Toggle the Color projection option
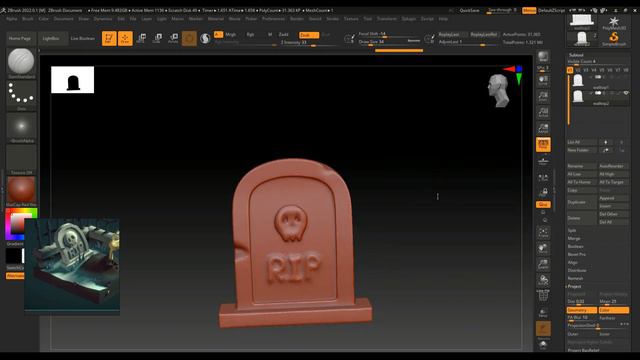The width and height of the screenshot is (640, 360). click(x=613, y=310)
